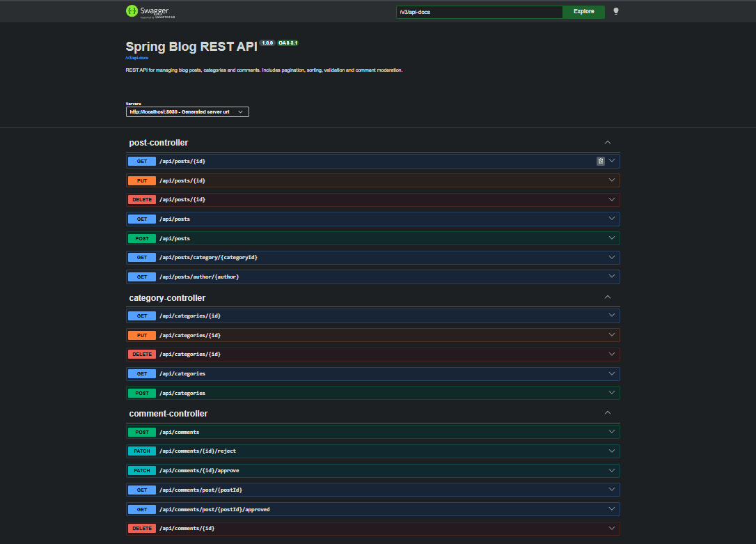Click PATCH badge of /api/comments/{id}/reject
The height and width of the screenshot is (544, 756).
142,451
